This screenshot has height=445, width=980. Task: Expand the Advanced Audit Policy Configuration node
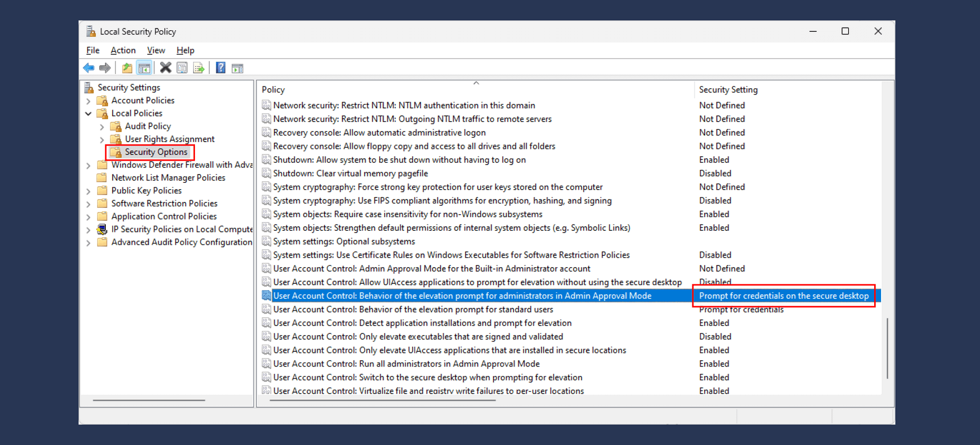point(88,243)
